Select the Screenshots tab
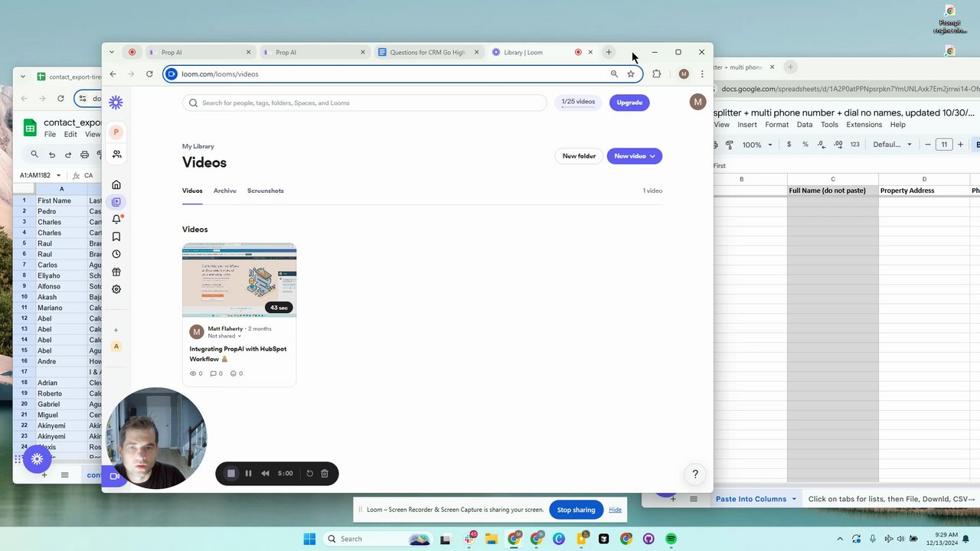This screenshot has width=980, height=551. pyautogui.click(x=266, y=191)
